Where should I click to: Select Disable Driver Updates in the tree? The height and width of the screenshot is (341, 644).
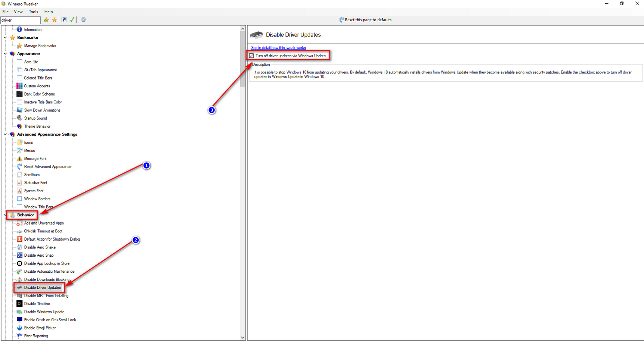point(43,288)
